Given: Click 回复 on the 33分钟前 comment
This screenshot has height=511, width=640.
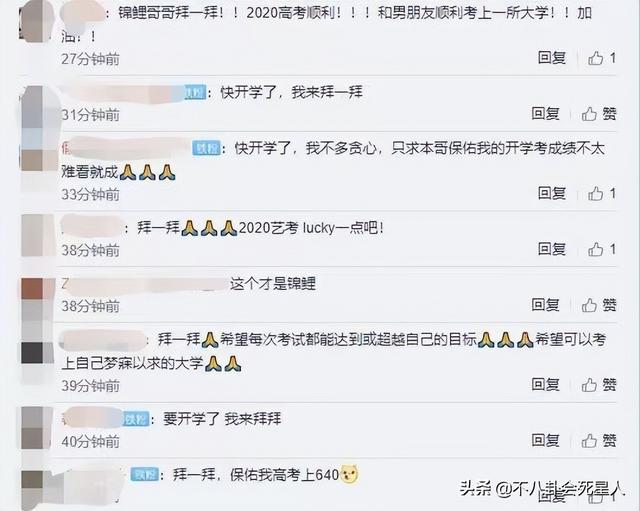Looking at the screenshot, I should (x=551, y=193).
